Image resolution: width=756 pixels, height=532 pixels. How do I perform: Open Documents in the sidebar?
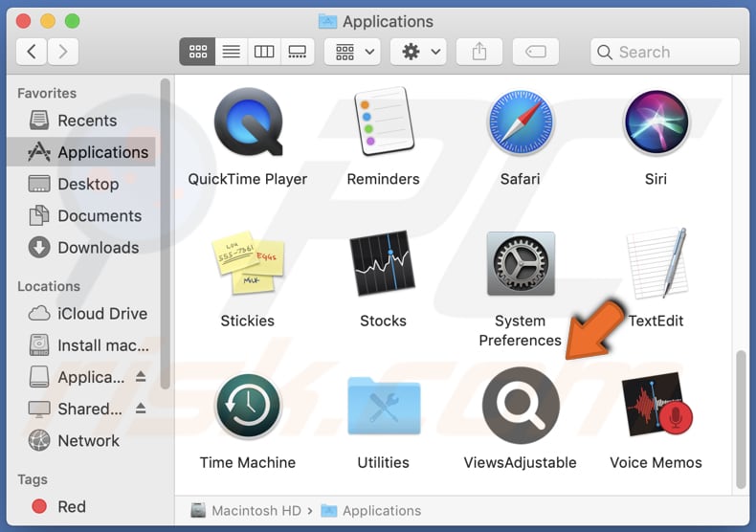(81, 216)
